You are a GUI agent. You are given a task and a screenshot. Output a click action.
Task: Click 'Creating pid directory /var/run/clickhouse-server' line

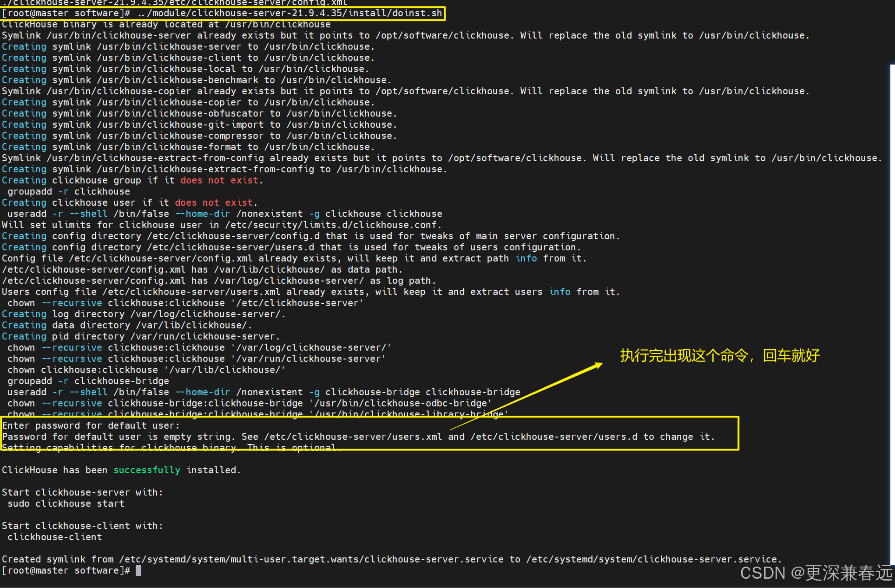(x=141, y=336)
